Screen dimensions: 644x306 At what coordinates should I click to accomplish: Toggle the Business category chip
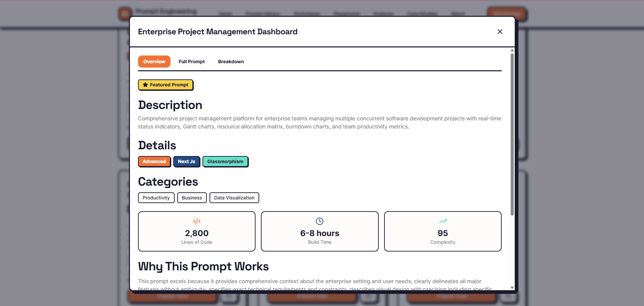pyautogui.click(x=192, y=198)
